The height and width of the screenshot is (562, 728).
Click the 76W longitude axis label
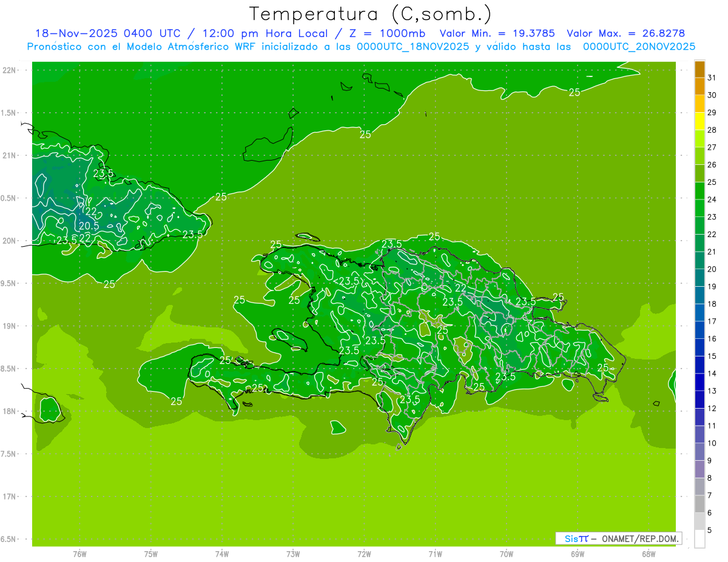79,554
